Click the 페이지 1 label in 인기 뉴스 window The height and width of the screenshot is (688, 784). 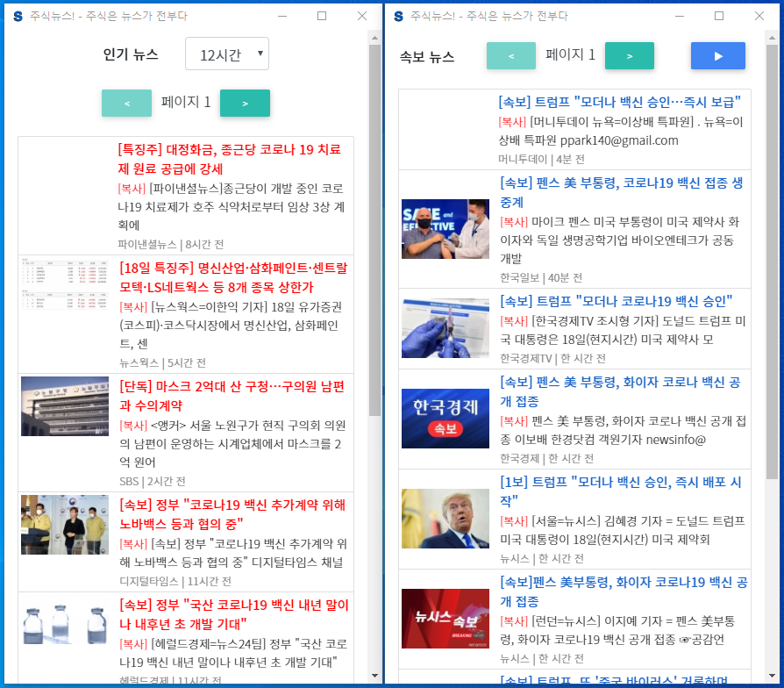coord(186,102)
